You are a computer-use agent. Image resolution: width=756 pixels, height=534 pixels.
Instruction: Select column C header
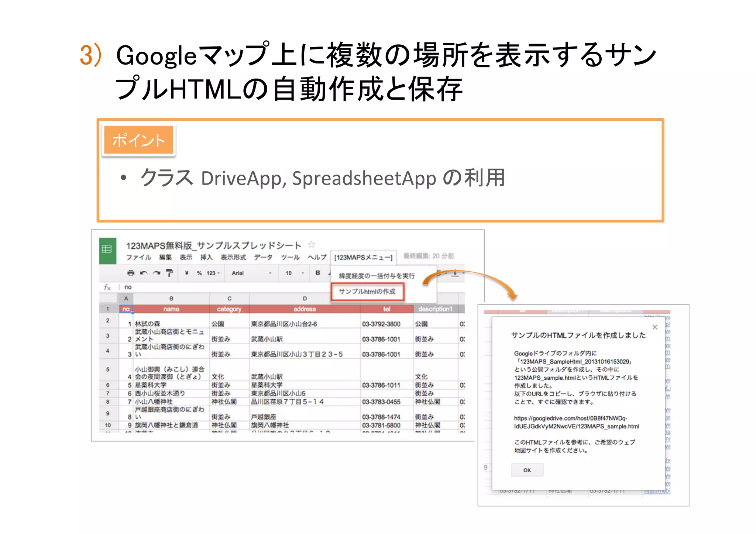(x=229, y=298)
